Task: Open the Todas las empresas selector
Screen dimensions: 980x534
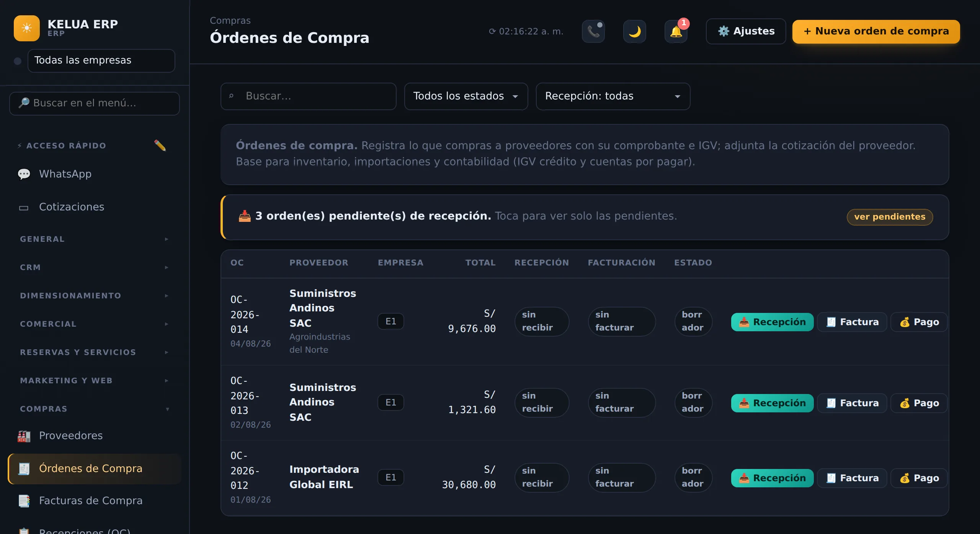Action: click(x=101, y=60)
